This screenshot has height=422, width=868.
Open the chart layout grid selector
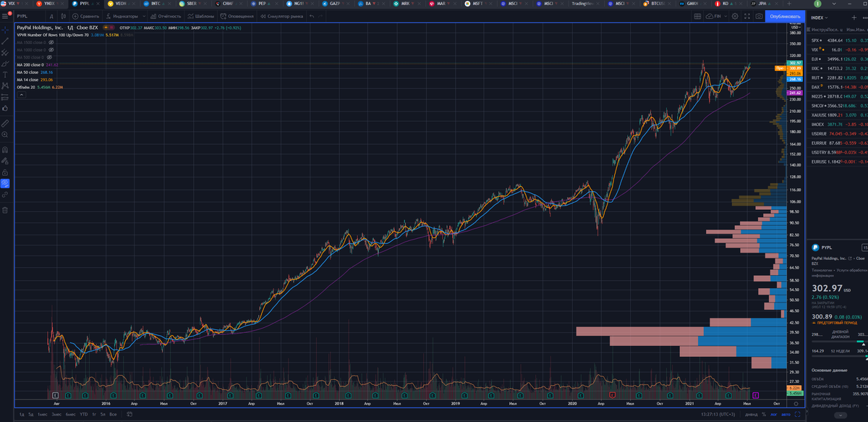[698, 15]
